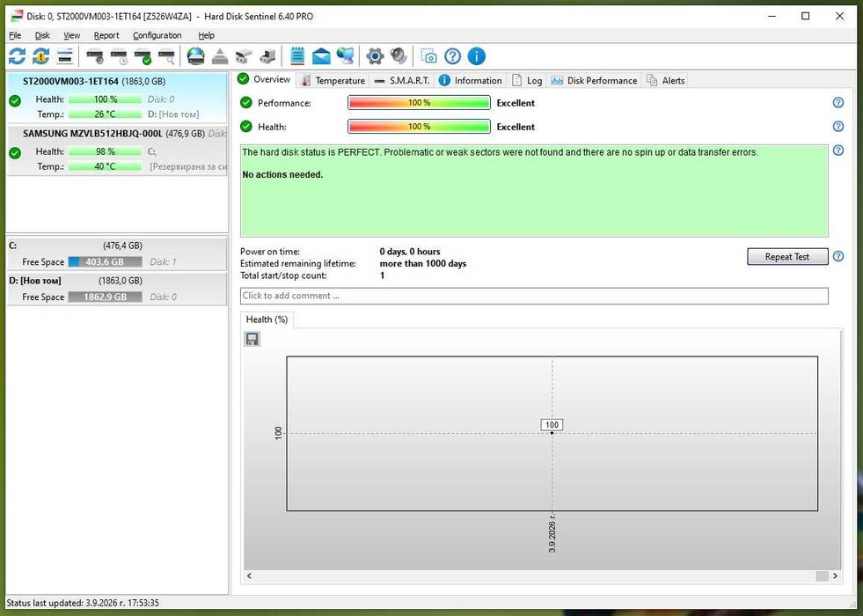Screen dimensions: 863x616
Task: Click the 98 % health of Samsung disk
Action: point(105,150)
